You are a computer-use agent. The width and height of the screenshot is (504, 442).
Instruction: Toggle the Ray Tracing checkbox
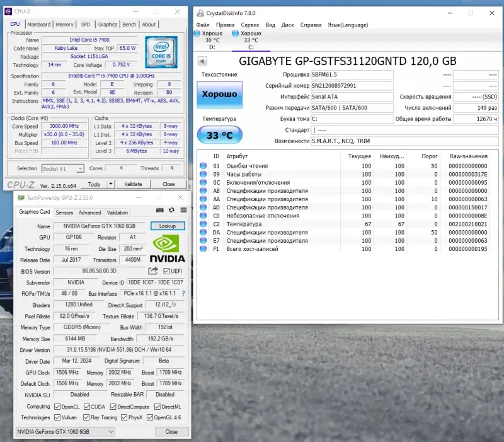click(86, 417)
